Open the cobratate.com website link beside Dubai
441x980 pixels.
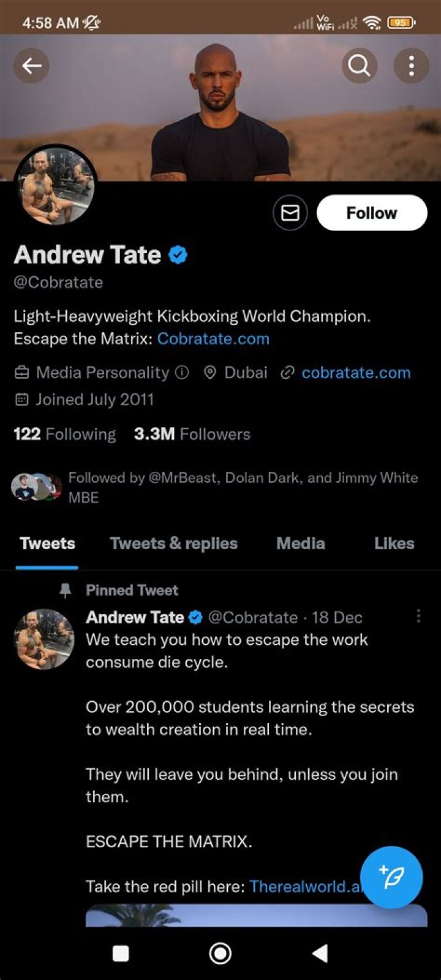[356, 373]
